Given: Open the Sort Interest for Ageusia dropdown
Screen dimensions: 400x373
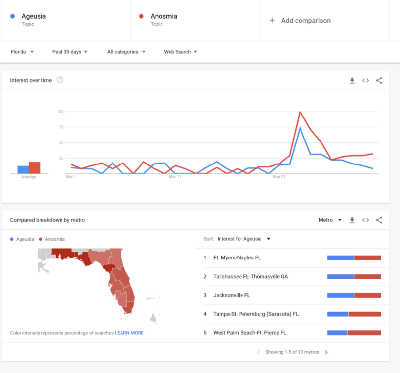Looking at the screenshot, I should 244,239.
